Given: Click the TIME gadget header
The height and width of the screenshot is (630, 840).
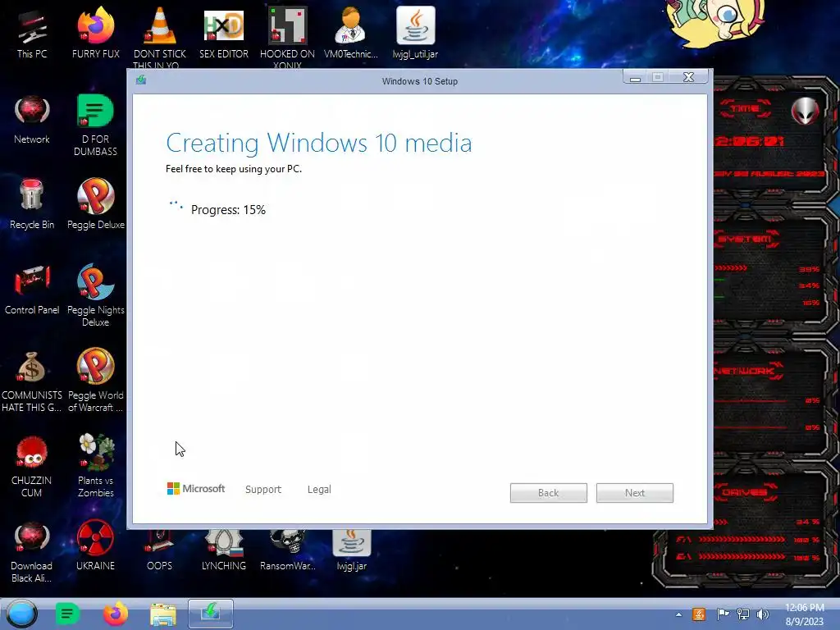Looking at the screenshot, I should (745, 109).
